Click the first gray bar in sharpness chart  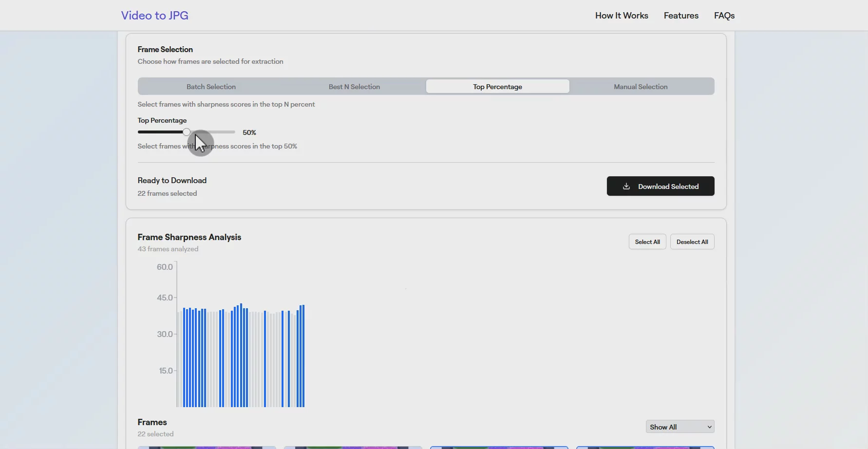[178, 359]
